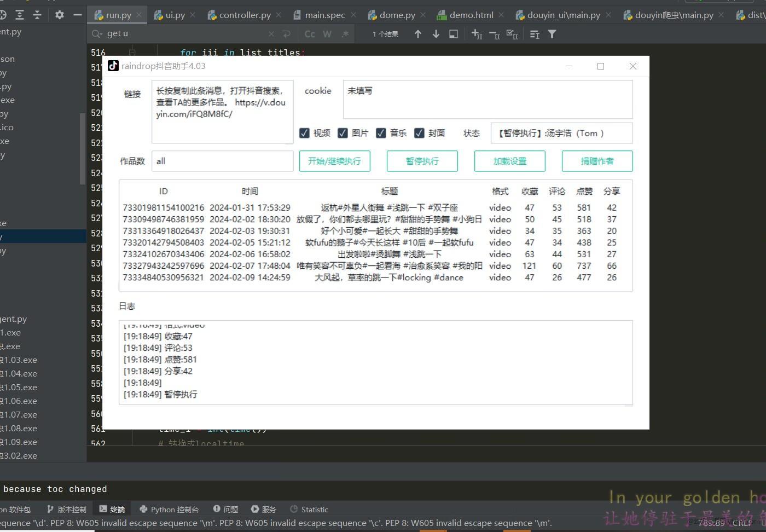This screenshot has height=532, width=766.
Task: Click the 加载设置 button
Action: click(509, 161)
